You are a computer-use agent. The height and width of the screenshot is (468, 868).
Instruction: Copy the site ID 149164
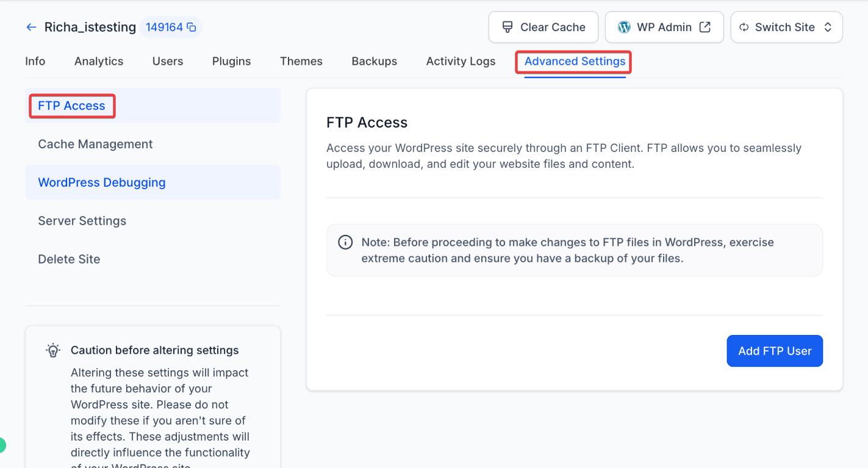pos(192,27)
